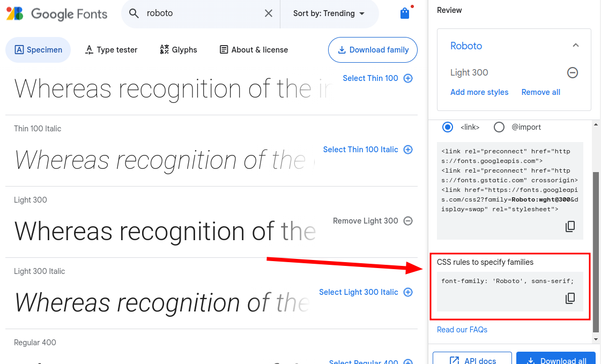Add Light 300 Italic with plus icon
The width and height of the screenshot is (601, 364).
pyautogui.click(x=408, y=292)
